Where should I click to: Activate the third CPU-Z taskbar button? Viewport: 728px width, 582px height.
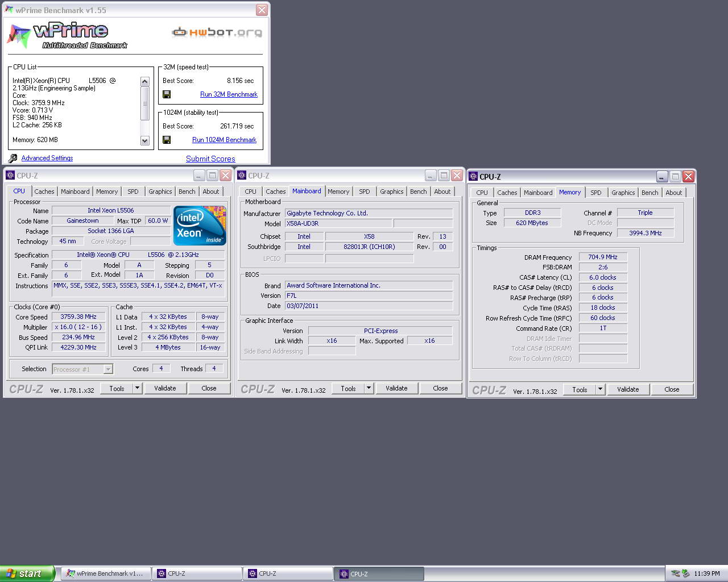(x=379, y=573)
